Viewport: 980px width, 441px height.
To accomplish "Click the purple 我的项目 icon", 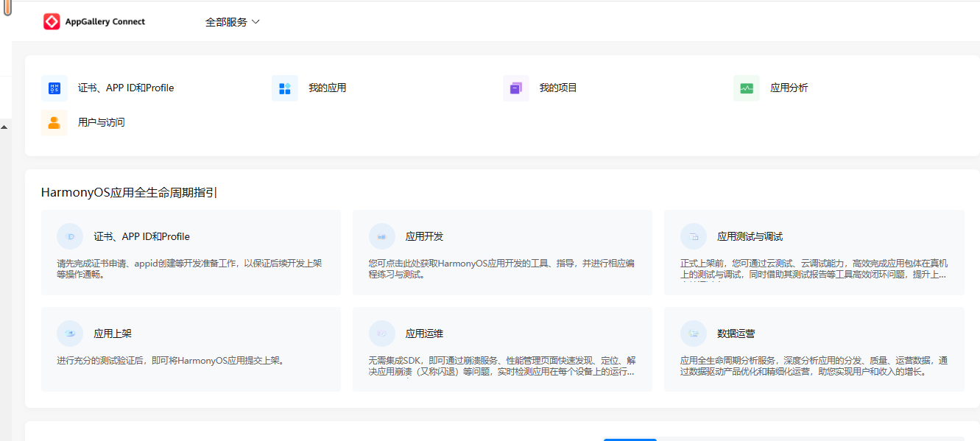I will click(x=515, y=88).
